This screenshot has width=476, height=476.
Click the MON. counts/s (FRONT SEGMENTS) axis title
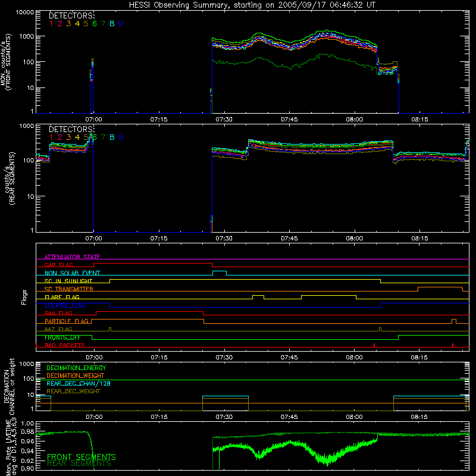point(5,62)
